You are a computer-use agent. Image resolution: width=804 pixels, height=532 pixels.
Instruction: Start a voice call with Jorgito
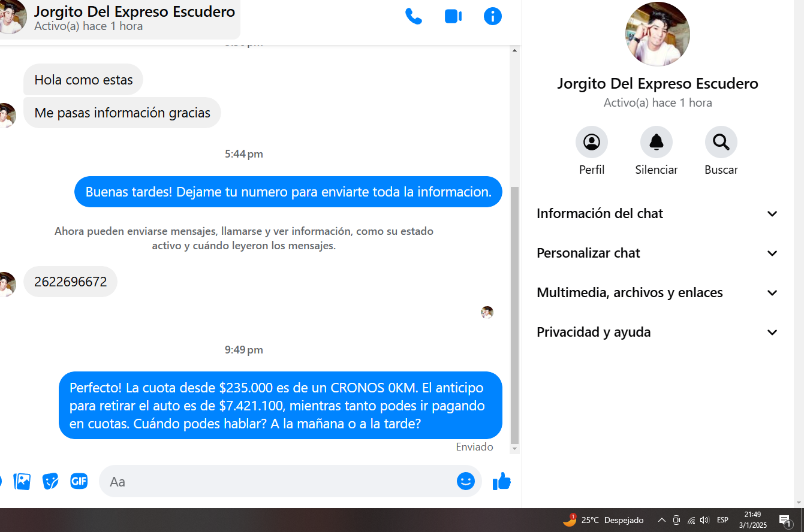point(413,16)
